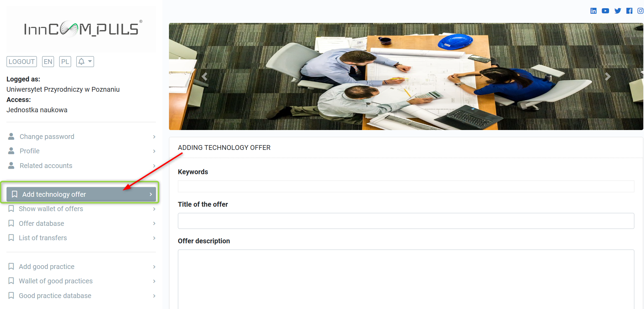Screen dimensions: 644x309
Task: Focus the Title of the offer field
Action: click(x=406, y=221)
